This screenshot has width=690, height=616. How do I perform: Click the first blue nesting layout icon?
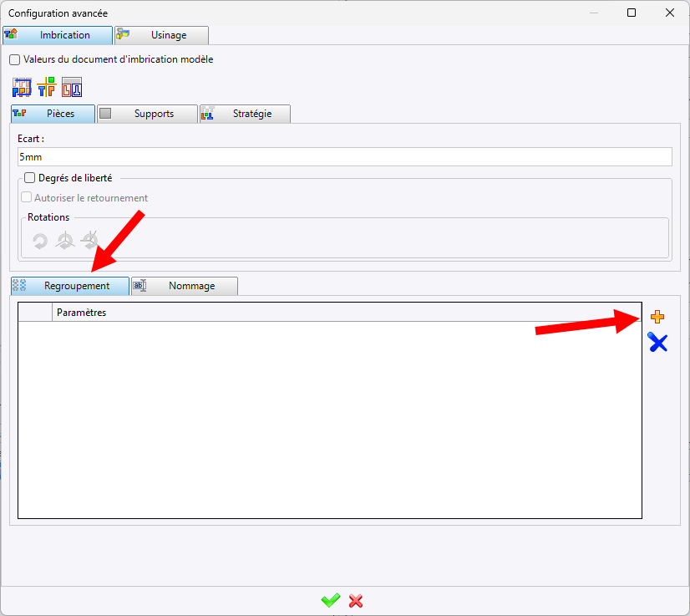pos(22,87)
